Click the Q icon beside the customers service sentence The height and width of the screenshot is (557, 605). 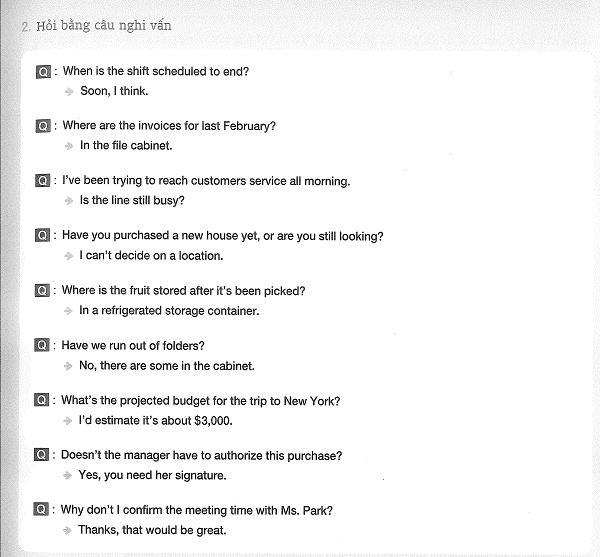point(43,181)
